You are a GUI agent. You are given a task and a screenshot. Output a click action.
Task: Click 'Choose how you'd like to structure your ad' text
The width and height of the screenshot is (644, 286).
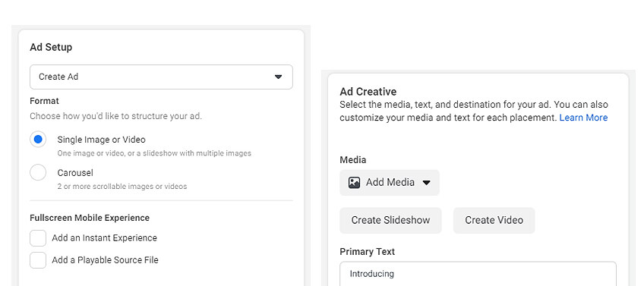coord(116,116)
